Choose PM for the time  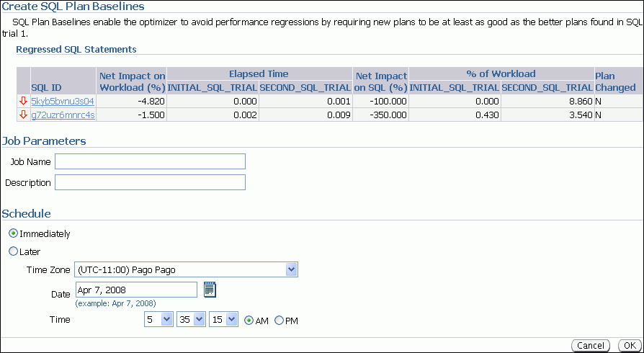[x=279, y=321]
